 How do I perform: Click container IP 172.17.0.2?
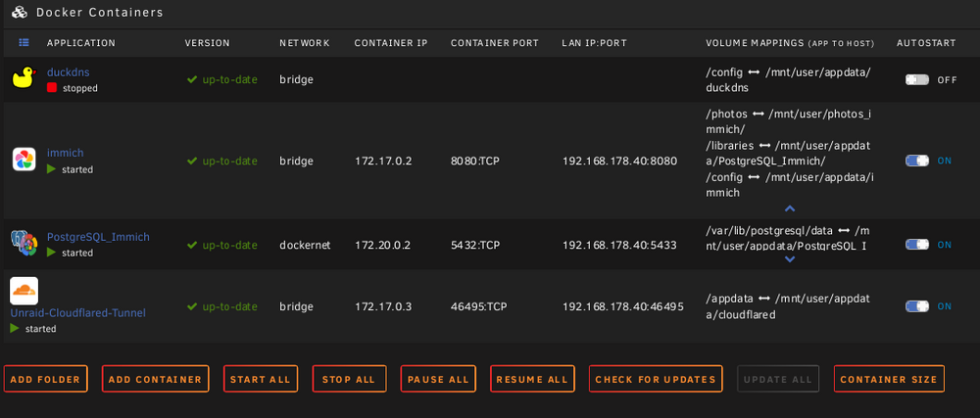(x=383, y=161)
